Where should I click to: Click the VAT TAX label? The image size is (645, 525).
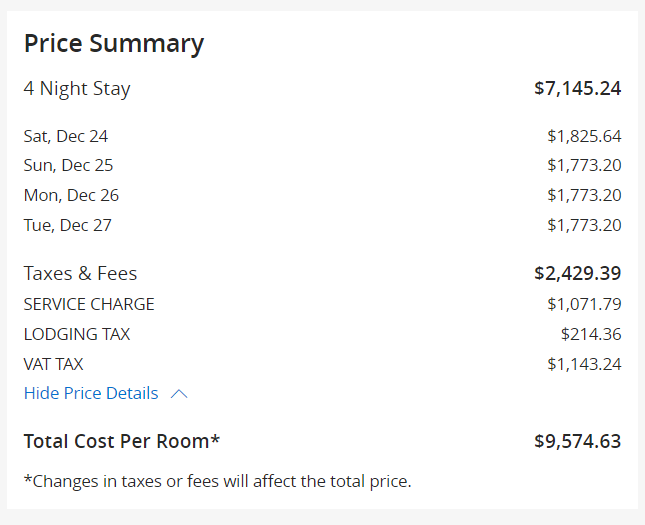(54, 364)
